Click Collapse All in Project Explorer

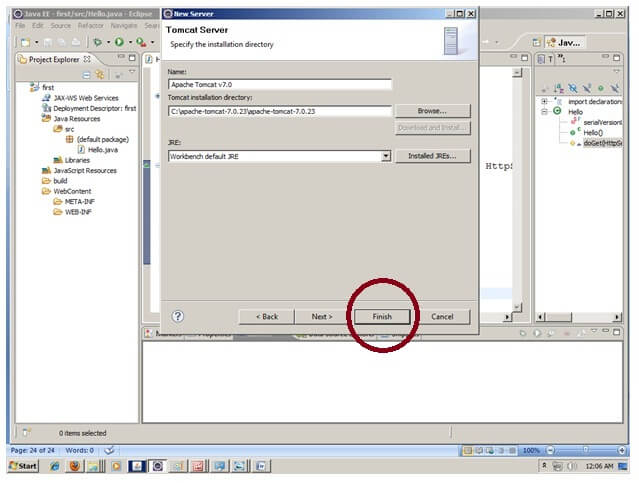[x=86, y=75]
